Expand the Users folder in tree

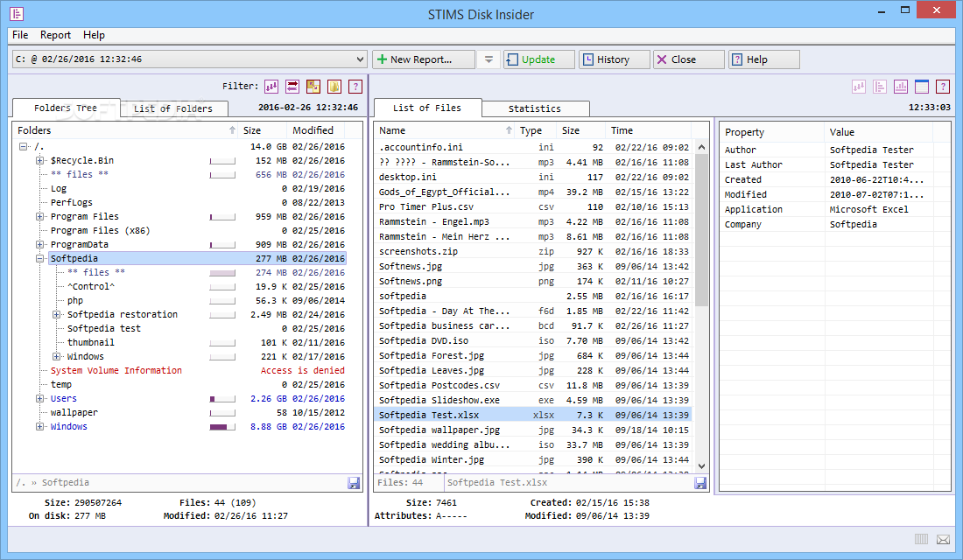pyautogui.click(x=40, y=399)
